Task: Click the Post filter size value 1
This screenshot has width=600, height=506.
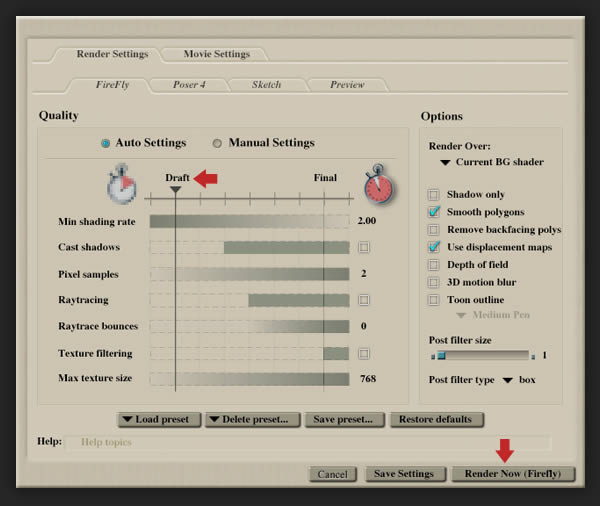Action: tap(545, 356)
